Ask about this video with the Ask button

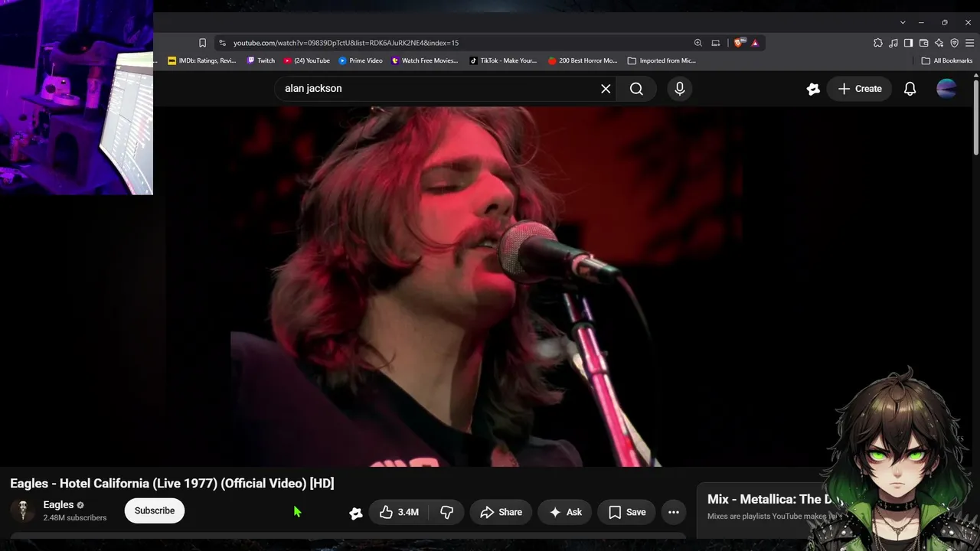[x=565, y=512]
